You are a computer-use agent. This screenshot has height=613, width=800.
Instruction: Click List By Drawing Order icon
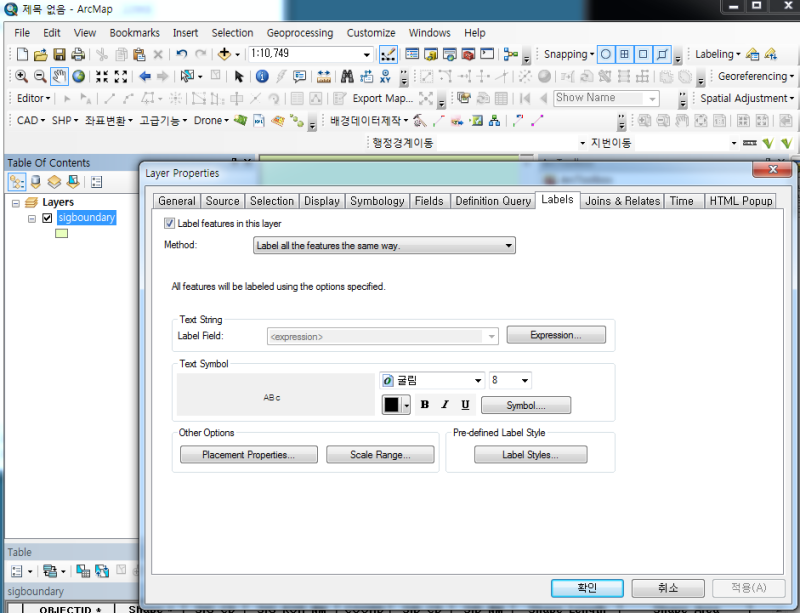17,182
